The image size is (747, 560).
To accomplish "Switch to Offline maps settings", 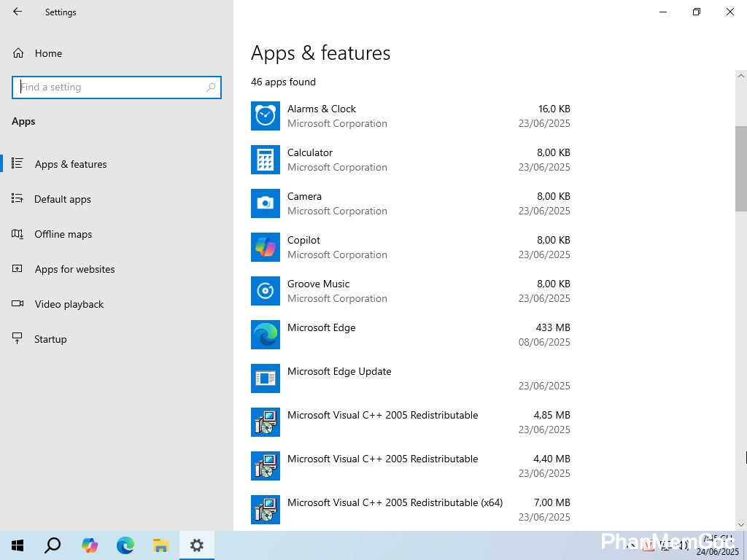I will tap(63, 234).
